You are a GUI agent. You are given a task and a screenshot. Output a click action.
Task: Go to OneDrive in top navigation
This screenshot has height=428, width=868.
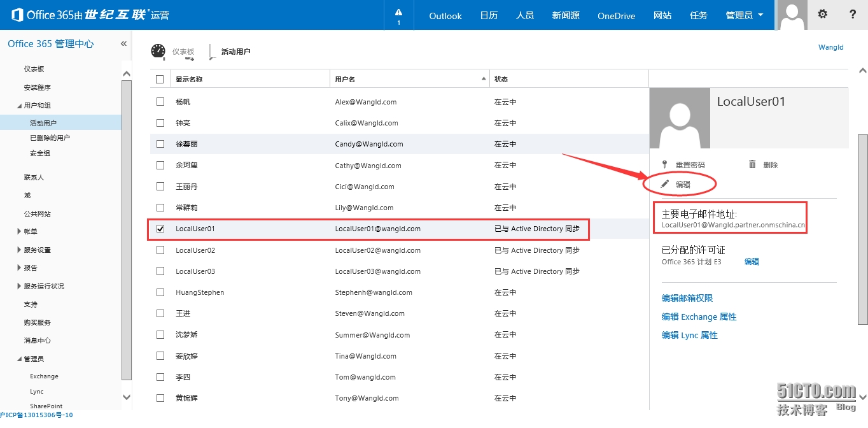coord(616,15)
